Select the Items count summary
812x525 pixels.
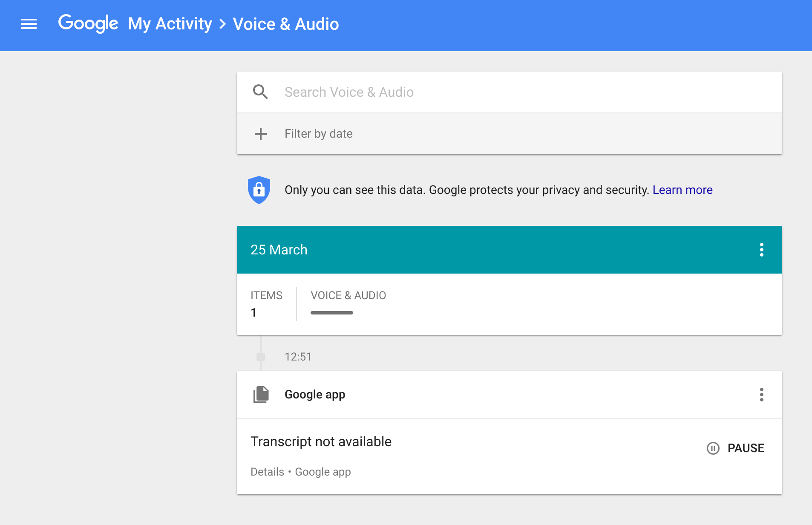point(266,304)
